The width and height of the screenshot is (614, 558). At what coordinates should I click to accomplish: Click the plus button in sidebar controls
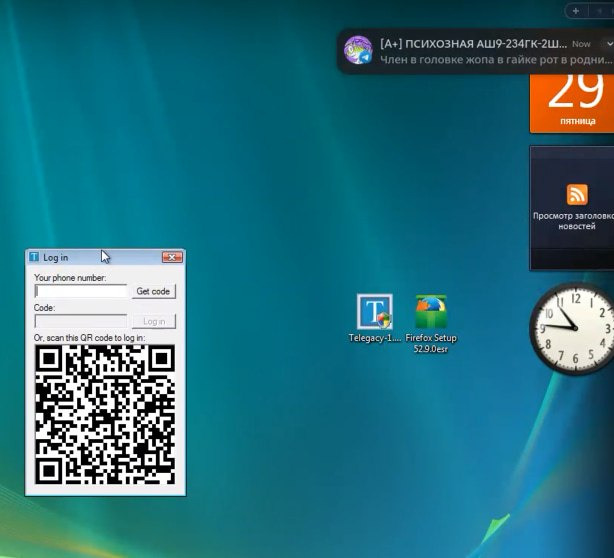click(x=576, y=11)
